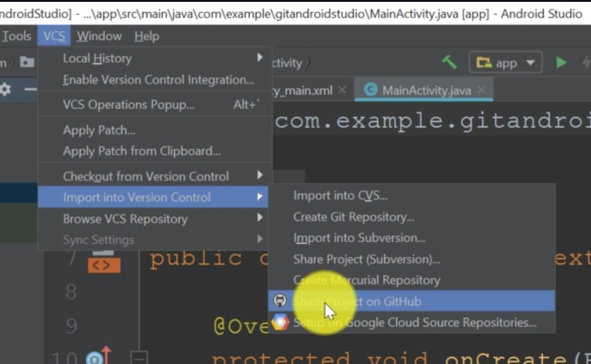591x364 pixels.
Task: Close the MainActivity.java tab
Action: pos(481,90)
